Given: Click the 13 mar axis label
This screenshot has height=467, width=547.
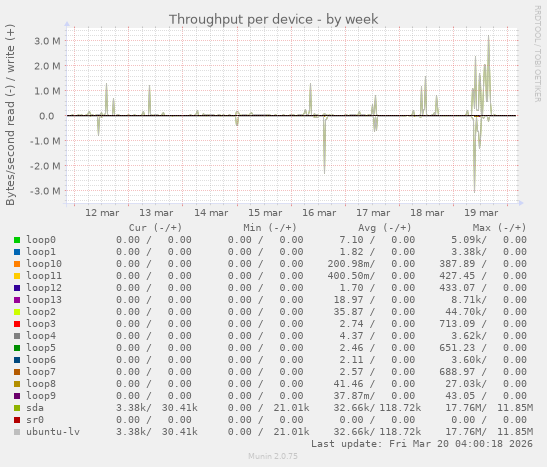Looking at the screenshot, I should click(156, 213).
